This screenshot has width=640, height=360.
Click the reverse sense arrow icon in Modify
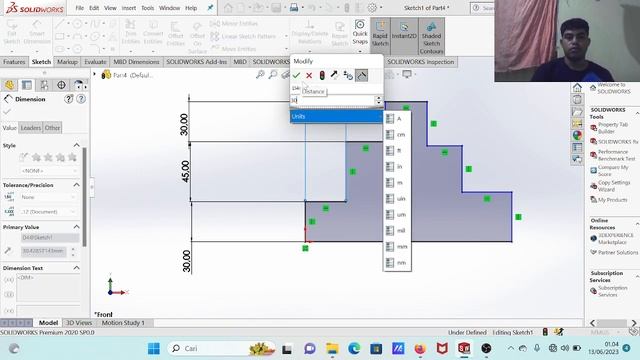pos(334,75)
